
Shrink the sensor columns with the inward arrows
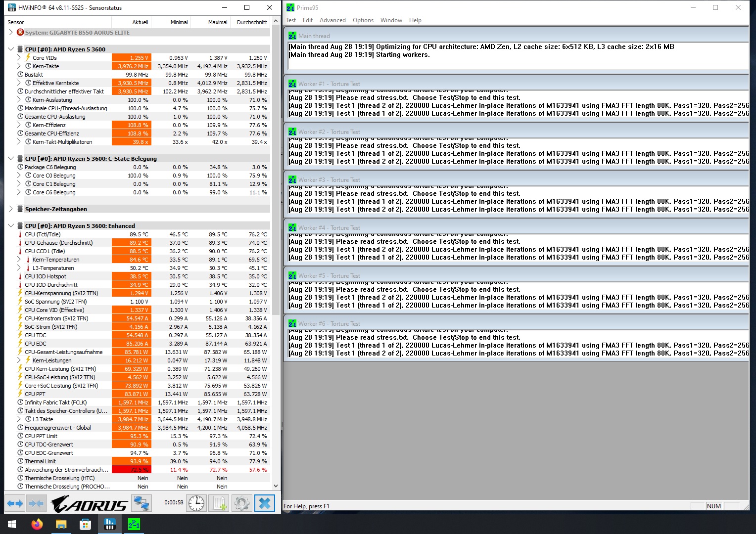coord(36,504)
